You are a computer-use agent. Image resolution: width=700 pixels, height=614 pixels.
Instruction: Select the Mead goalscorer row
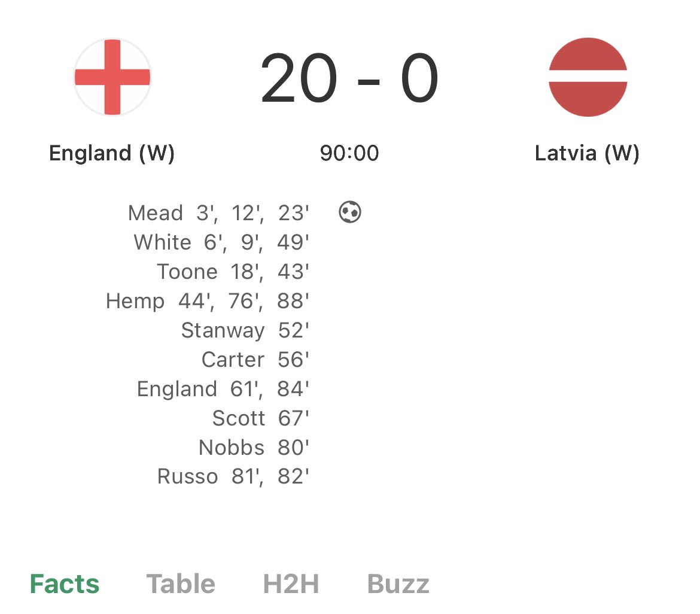pyautogui.click(x=218, y=213)
